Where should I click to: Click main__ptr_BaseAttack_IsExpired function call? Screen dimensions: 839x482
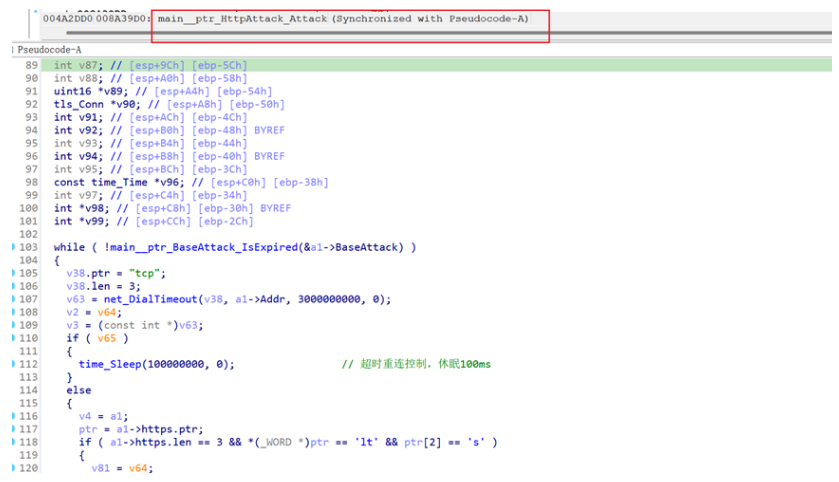coord(204,247)
